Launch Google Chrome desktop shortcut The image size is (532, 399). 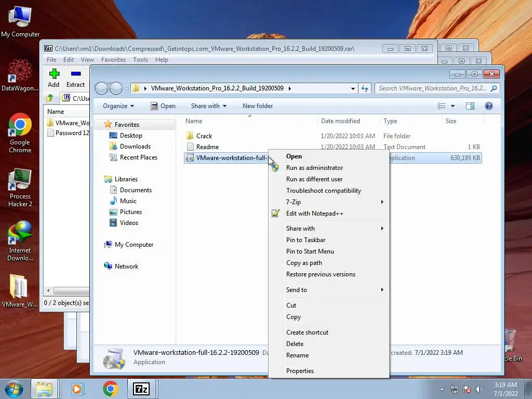[20, 133]
